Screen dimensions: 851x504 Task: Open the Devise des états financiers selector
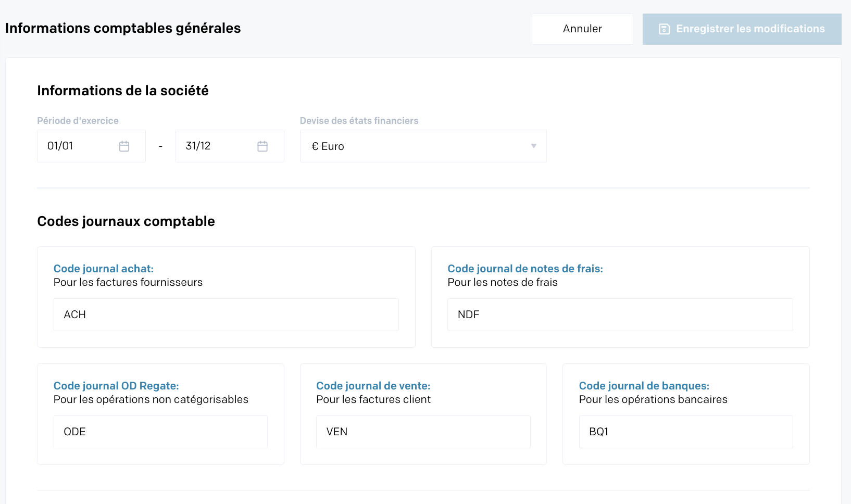click(x=423, y=146)
